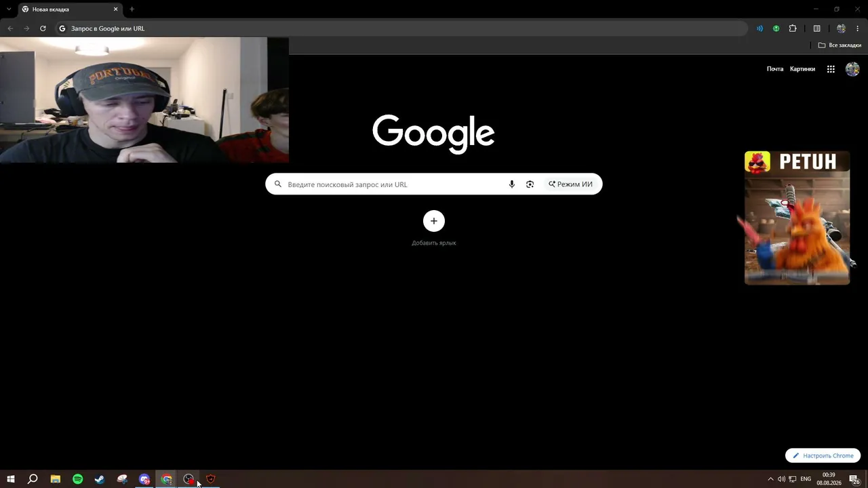Open the tab search dropdown arrow
The height and width of the screenshot is (488, 868).
(9, 9)
